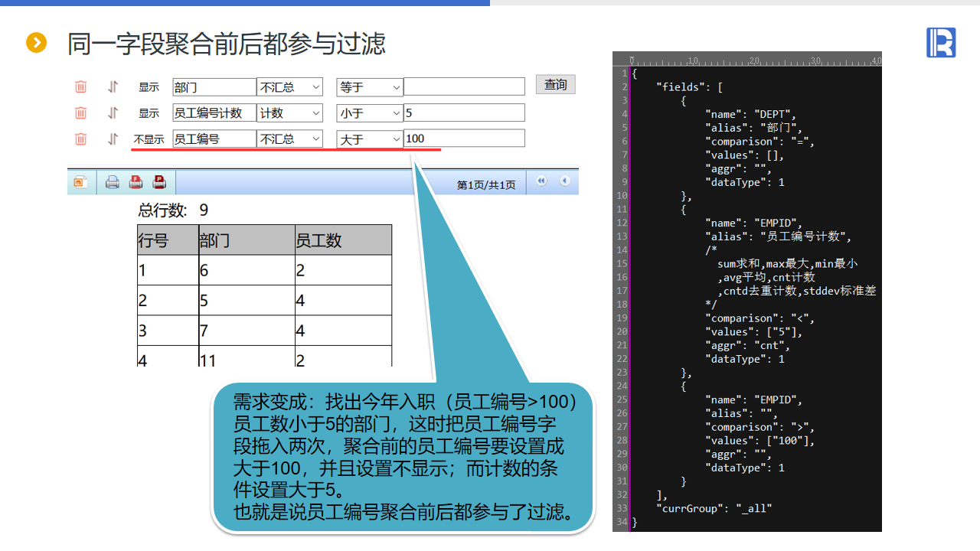Open the 大于 comparison dropdown
The height and width of the screenshot is (551, 980).
pos(370,139)
